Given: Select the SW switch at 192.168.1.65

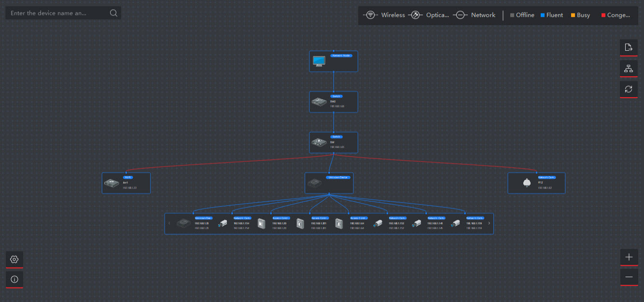Looking at the screenshot, I should [x=333, y=143].
